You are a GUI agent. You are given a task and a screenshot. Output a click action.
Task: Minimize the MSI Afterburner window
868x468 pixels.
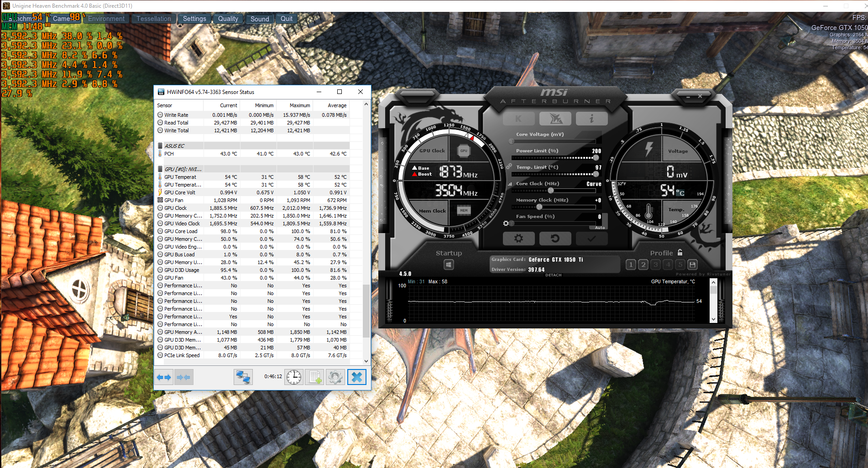[x=689, y=97]
